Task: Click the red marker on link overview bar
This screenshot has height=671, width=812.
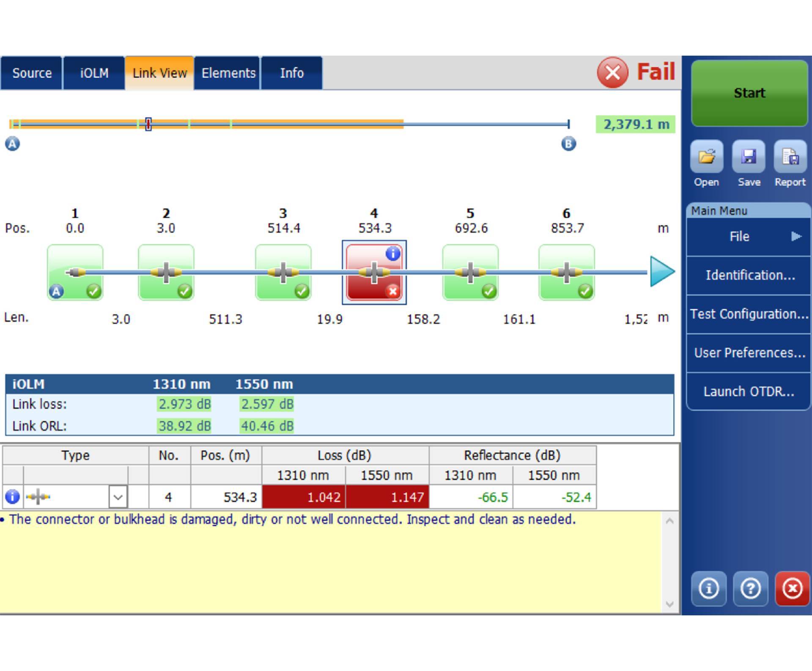Action: (148, 124)
